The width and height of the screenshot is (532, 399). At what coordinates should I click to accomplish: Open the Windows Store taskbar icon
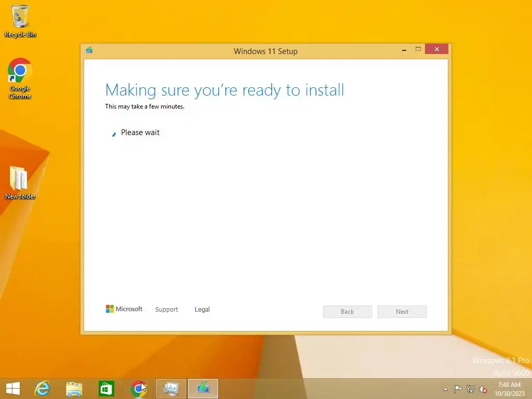click(x=106, y=389)
